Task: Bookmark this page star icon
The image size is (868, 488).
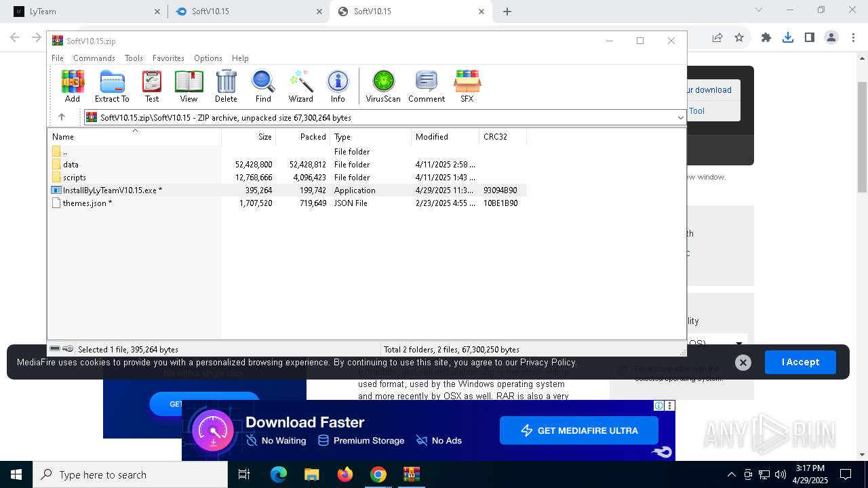Action: coord(739,38)
